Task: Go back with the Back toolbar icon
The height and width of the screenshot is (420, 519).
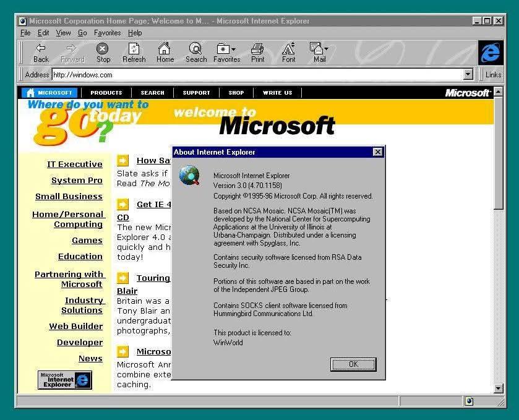Action: click(x=41, y=53)
